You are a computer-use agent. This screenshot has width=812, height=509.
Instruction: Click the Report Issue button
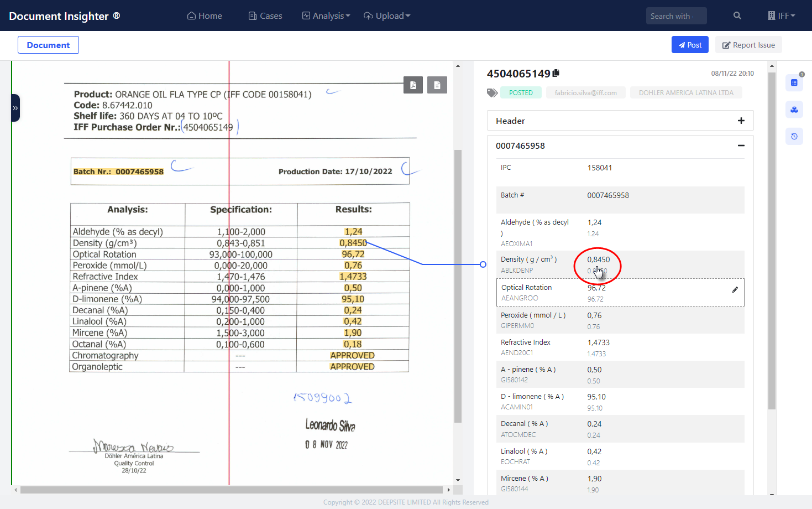[x=748, y=45]
